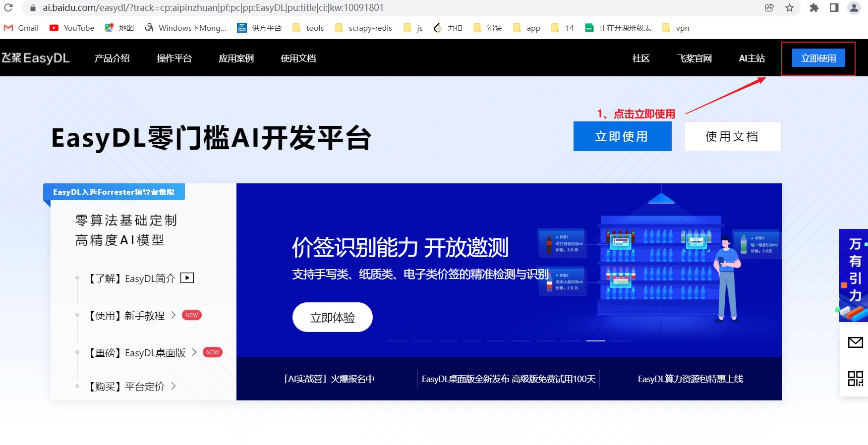
Task: Open the YouTube bookmark
Action: click(x=72, y=28)
